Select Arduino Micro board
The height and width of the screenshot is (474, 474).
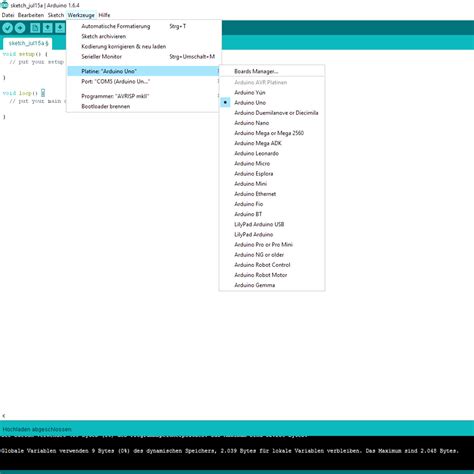coord(272,163)
